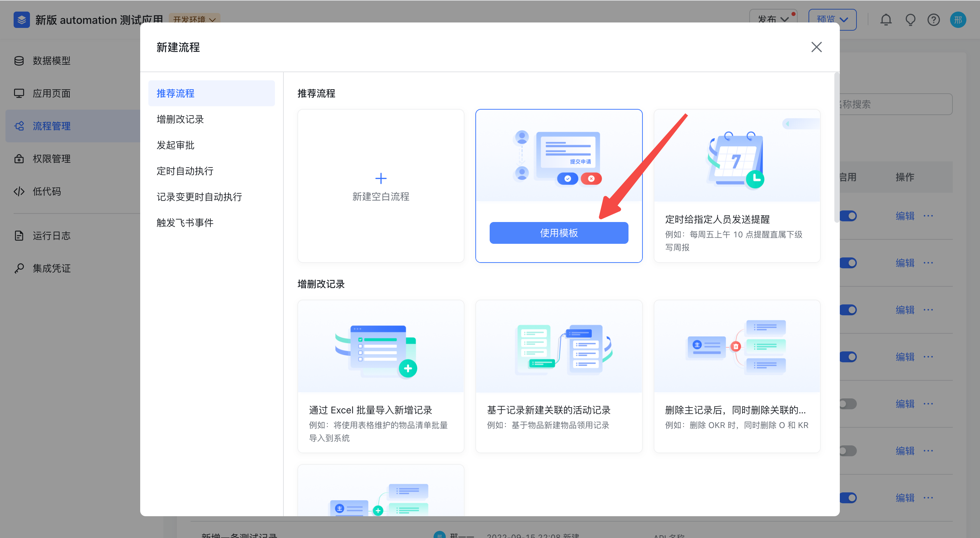The height and width of the screenshot is (538, 980).
Task: Open the 发布 dropdown
Action: pyautogui.click(x=773, y=19)
